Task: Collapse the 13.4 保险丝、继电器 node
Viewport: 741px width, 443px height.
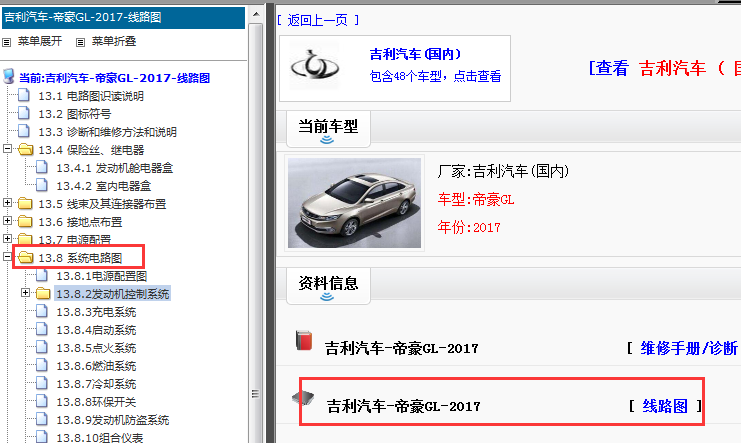Action: [7, 149]
